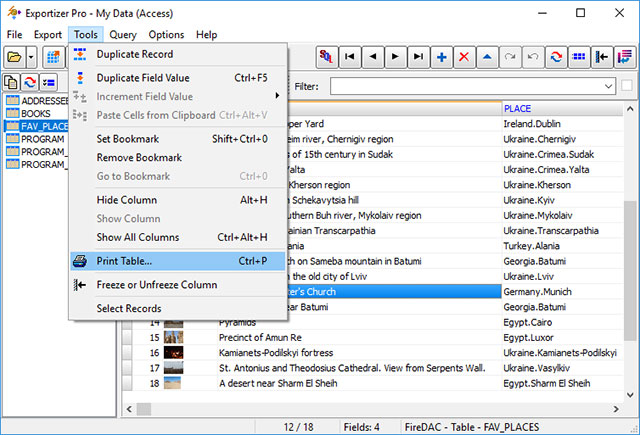Click the freeze column icon in toolbar
Viewport: 640px width, 435px height.
(602, 57)
